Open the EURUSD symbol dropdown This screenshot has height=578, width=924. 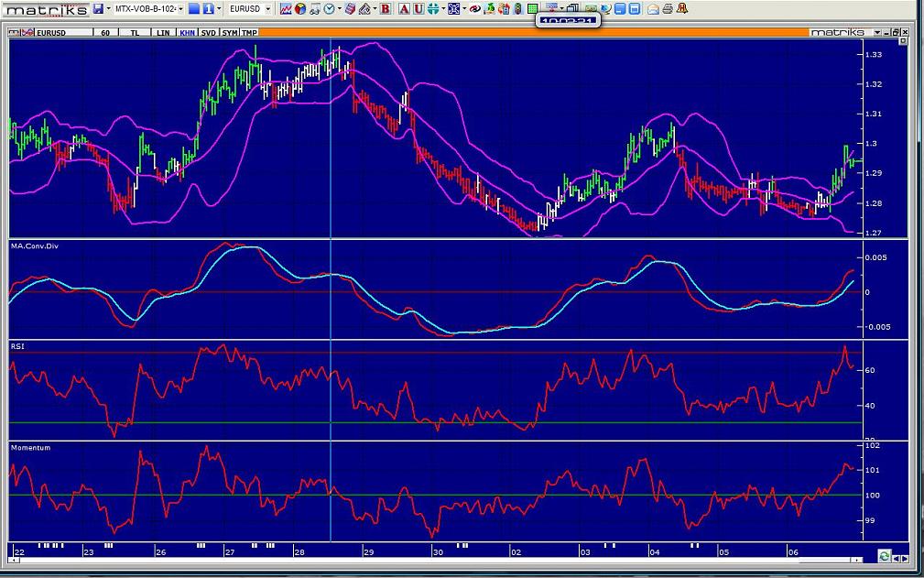[x=268, y=9]
